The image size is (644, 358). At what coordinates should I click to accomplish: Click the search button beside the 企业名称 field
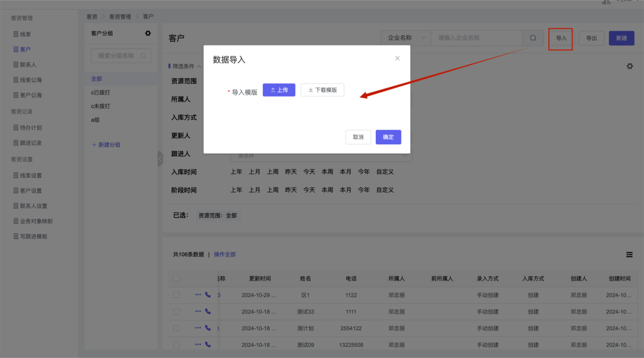click(x=533, y=38)
